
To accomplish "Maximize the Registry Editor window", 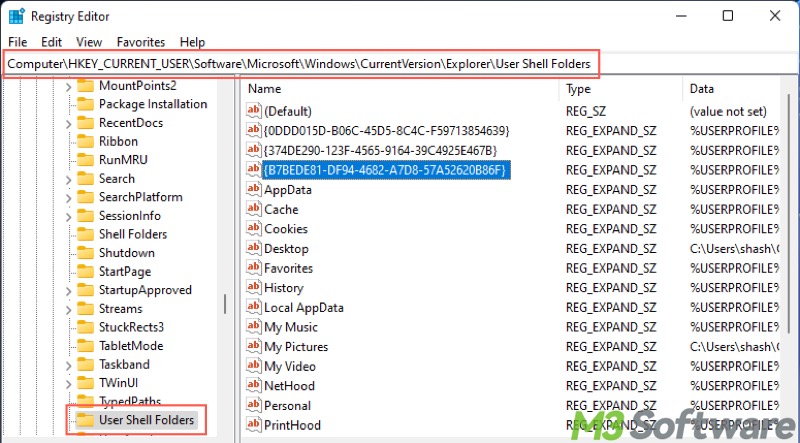I will (728, 16).
